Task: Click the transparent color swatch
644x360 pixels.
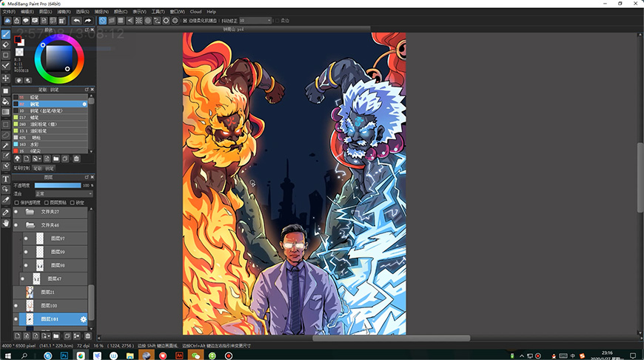Action: (x=19, y=52)
